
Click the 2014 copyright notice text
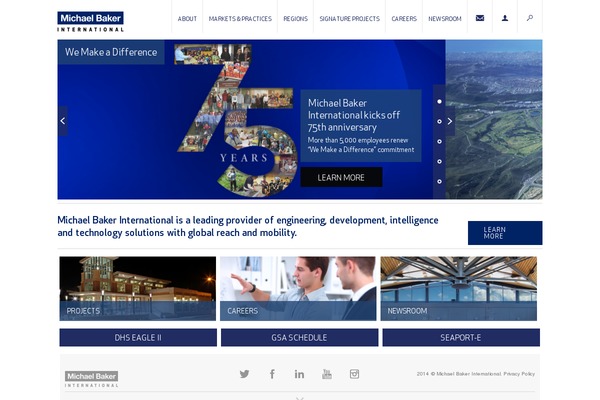pos(459,374)
